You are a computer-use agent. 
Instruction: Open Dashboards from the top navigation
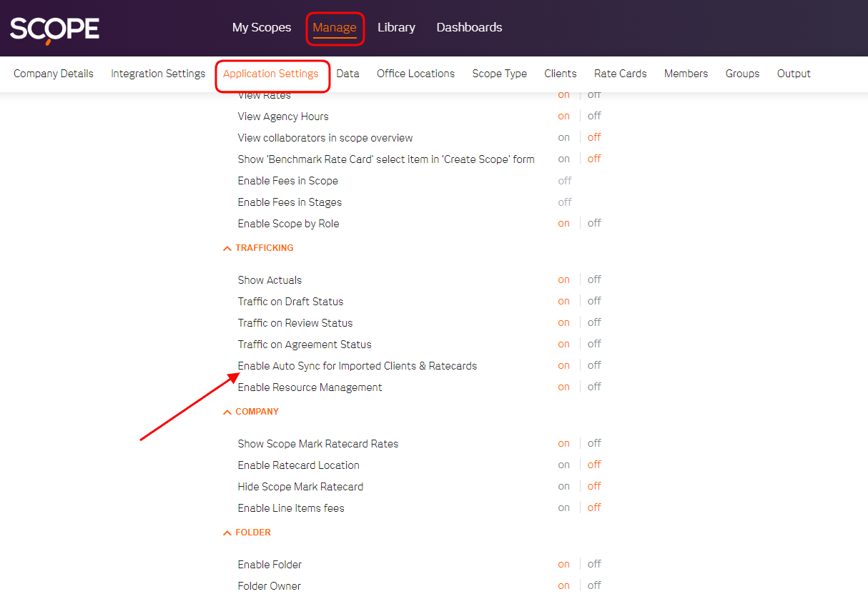point(469,27)
